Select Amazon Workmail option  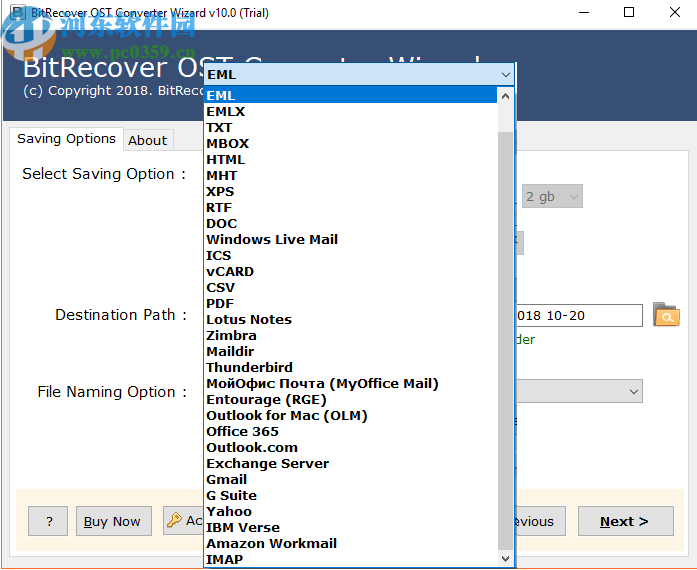pos(350,543)
